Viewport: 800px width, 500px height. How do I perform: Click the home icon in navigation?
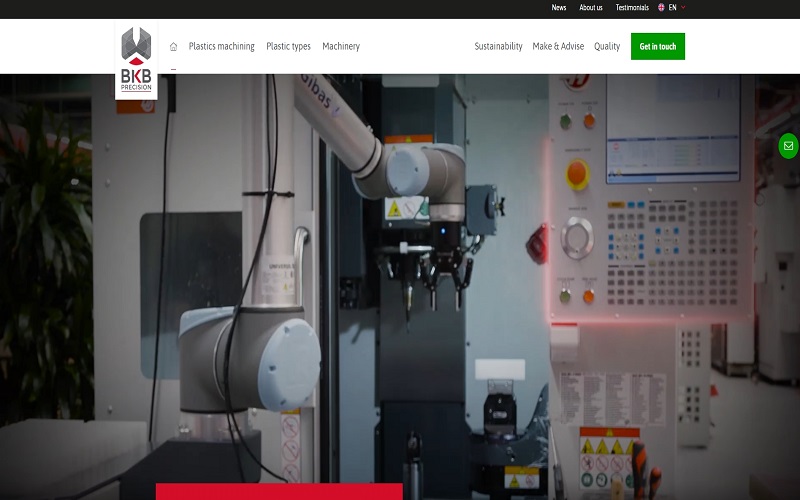(x=174, y=47)
